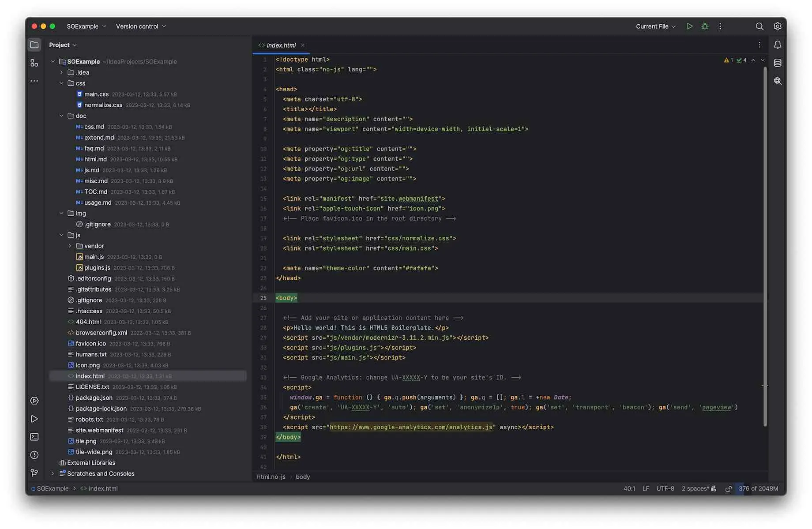Open more run actions menu
The width and height of the screenshot is (812, 529).
(x=720, y=26)
